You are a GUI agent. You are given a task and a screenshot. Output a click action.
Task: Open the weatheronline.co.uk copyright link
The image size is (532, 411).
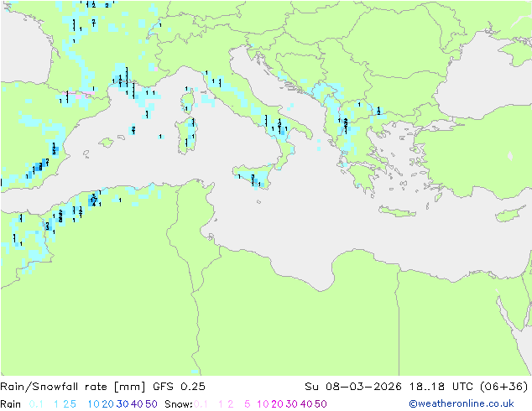click(461, 403)
